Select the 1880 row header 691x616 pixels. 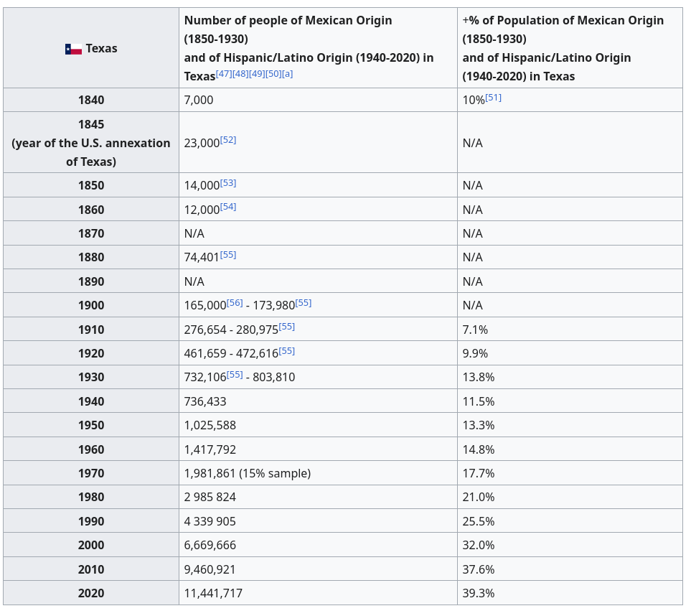tap(91, 257)
